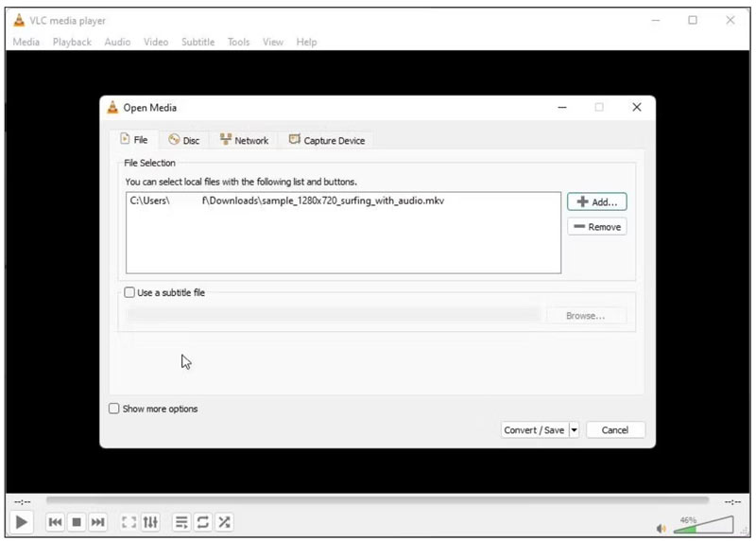This screenshot has height=541, width=756.
Task: Open the Media menu
Action: coord(26,42)
